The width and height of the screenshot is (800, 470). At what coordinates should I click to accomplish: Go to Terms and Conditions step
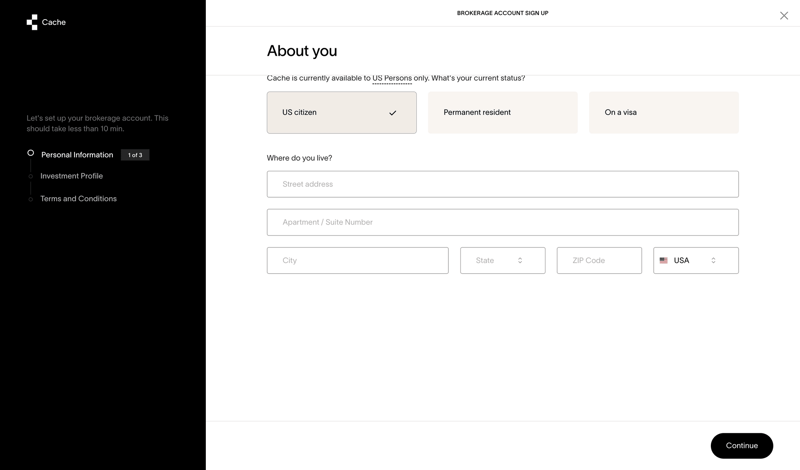pyautogui.click(x=78, y=199)
